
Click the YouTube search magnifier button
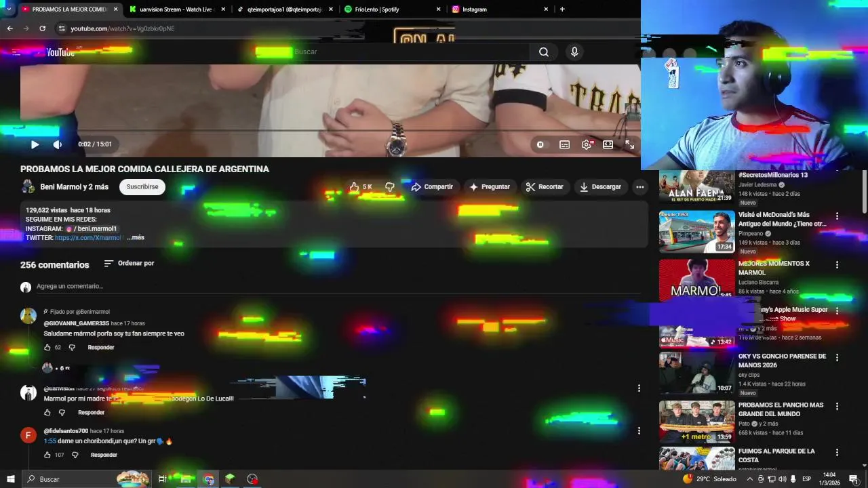544,52
